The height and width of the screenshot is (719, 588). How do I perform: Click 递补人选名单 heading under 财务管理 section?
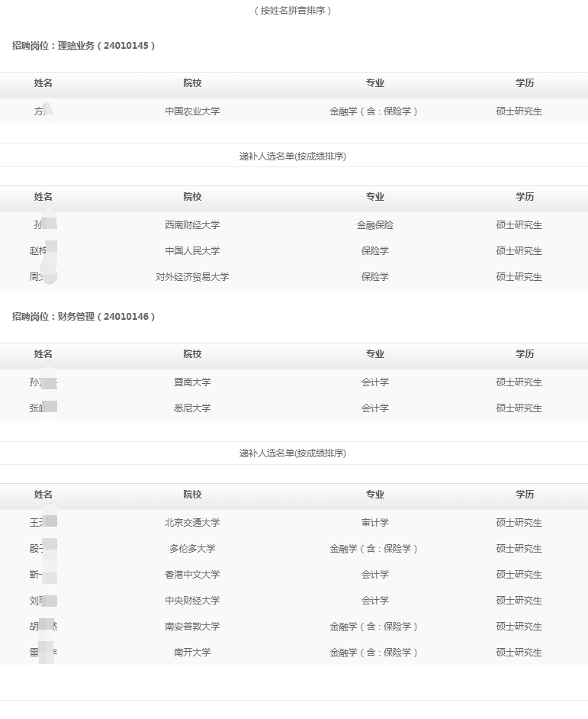293,453
